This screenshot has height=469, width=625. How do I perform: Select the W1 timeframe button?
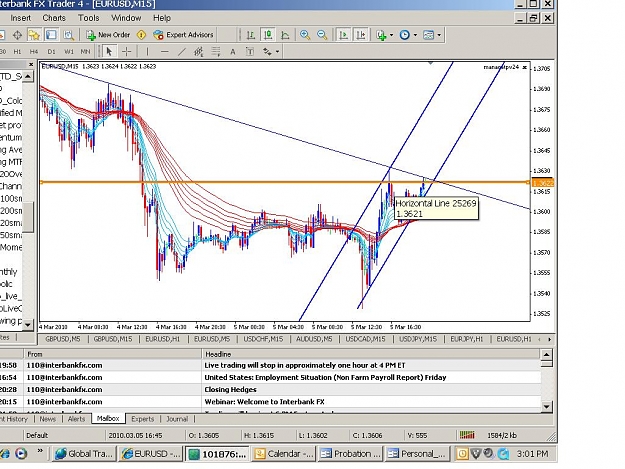pos(69,51)
